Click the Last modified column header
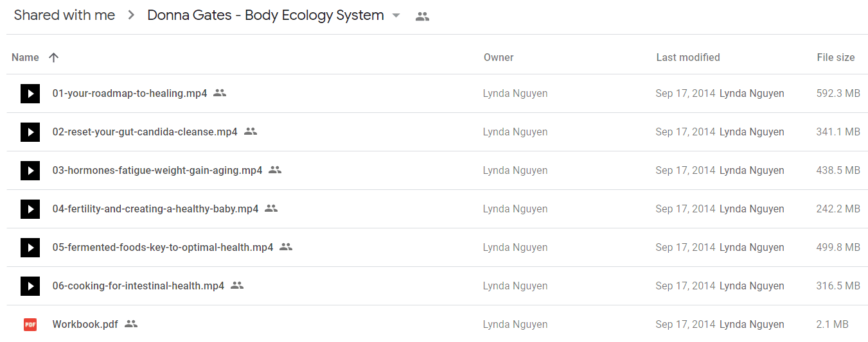The width and height of the screenshot is (868, 342). click(687, 57)
